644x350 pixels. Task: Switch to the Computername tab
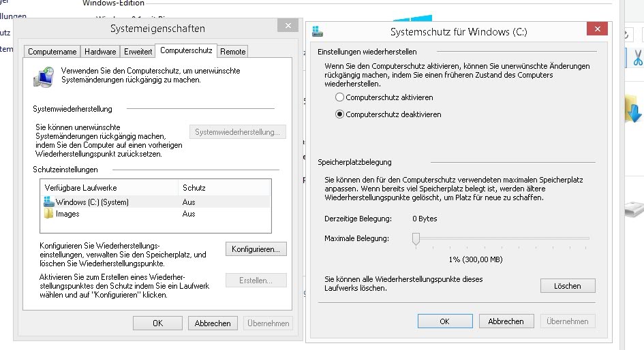[x=52, y=51]
